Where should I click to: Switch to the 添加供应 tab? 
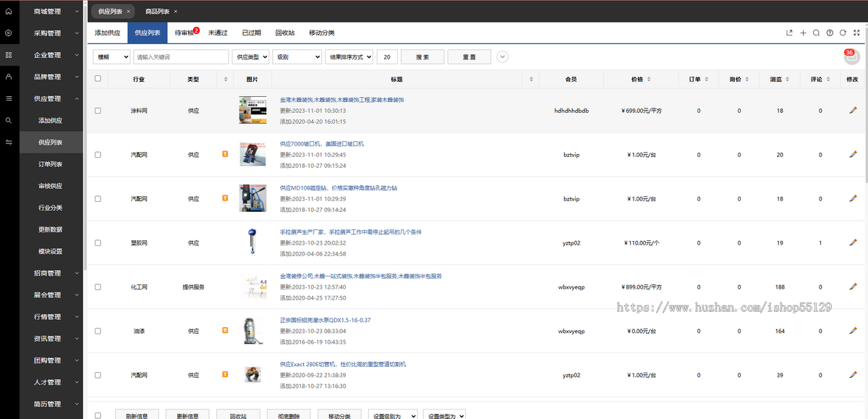107,33
